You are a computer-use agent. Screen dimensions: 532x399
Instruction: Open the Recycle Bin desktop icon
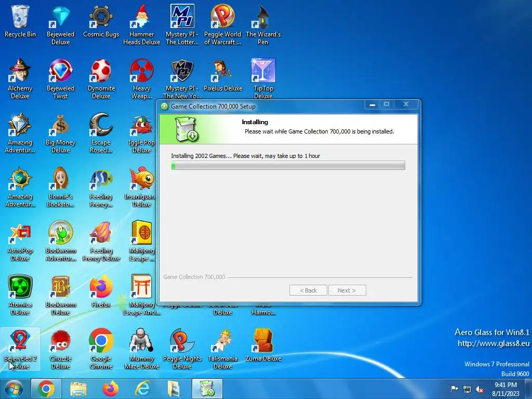point(20,21)
